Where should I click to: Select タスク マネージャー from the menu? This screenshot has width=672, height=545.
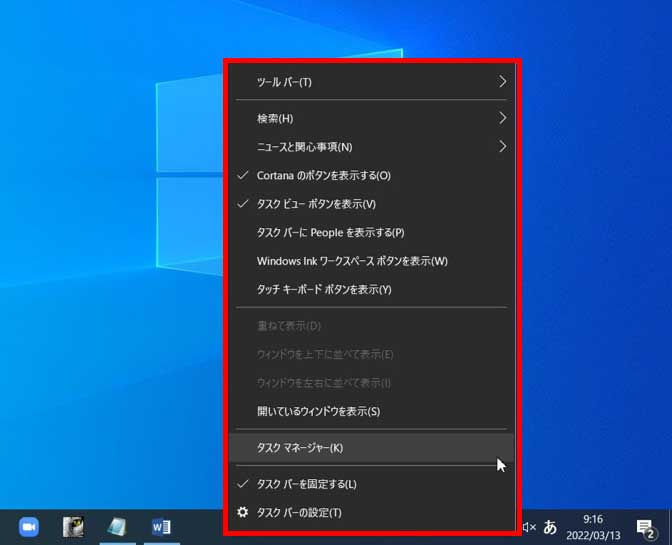(300, 448)
